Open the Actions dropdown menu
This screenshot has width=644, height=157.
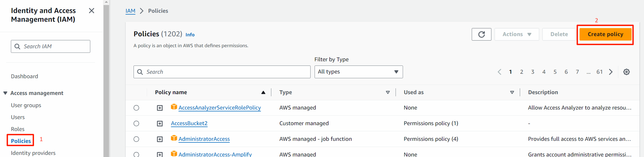coord(517,34)
